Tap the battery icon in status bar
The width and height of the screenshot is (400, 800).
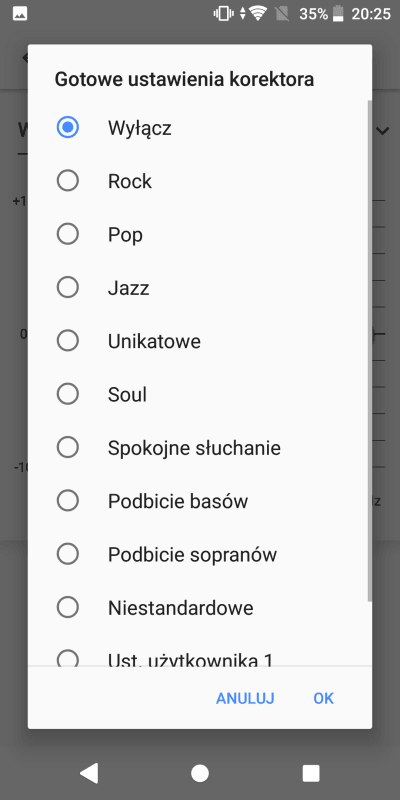(338, 14)
